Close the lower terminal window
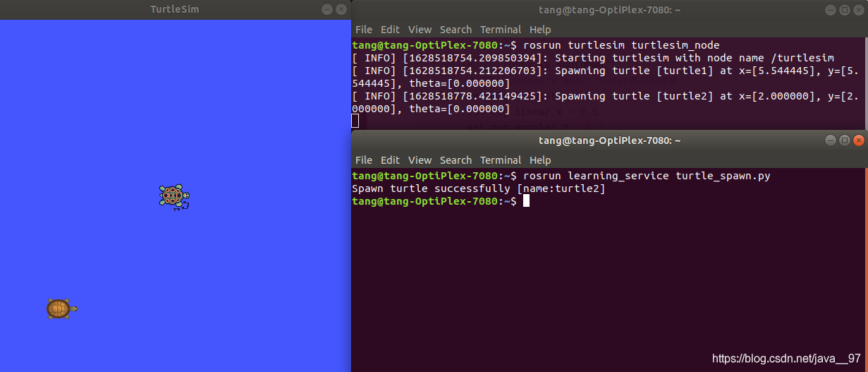868x372 pixels. tap(858, 140)
